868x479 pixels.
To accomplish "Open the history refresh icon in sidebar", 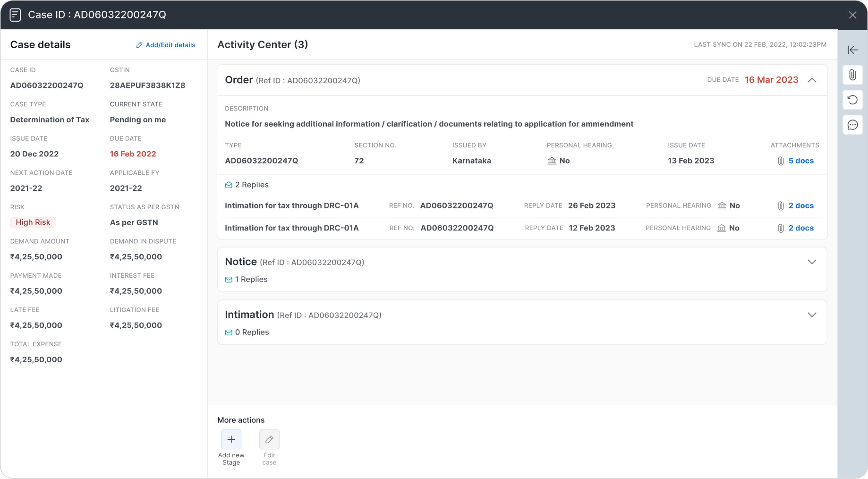I will 852,100.
